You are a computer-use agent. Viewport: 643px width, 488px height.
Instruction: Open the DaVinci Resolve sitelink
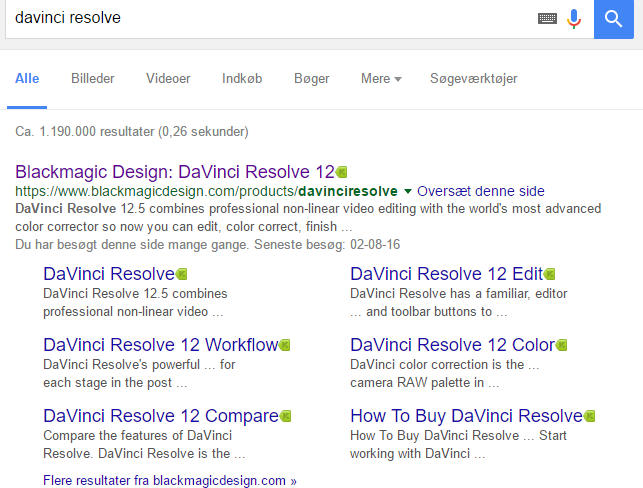pyautogui.click(x=109, y=274)
